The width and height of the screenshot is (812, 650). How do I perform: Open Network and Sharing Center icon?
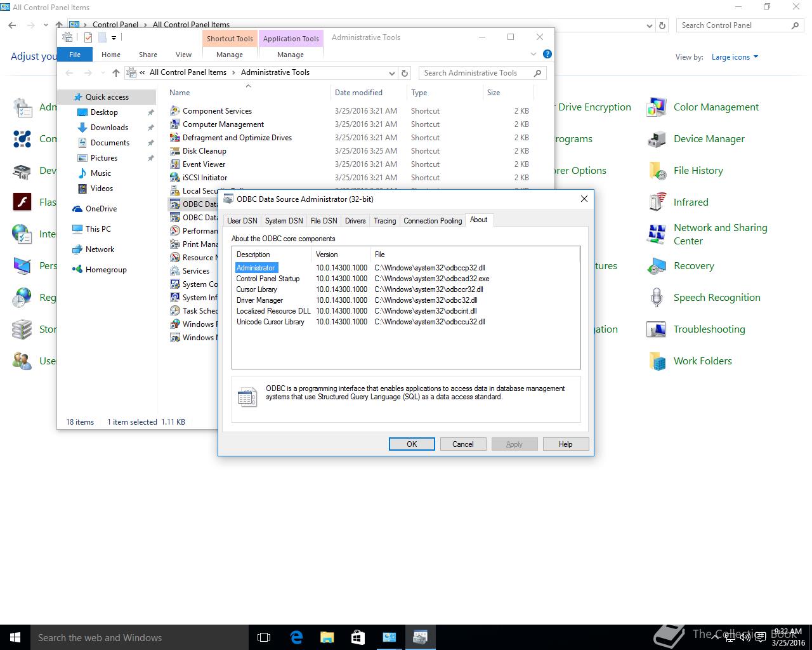click(x=657, y=234)
